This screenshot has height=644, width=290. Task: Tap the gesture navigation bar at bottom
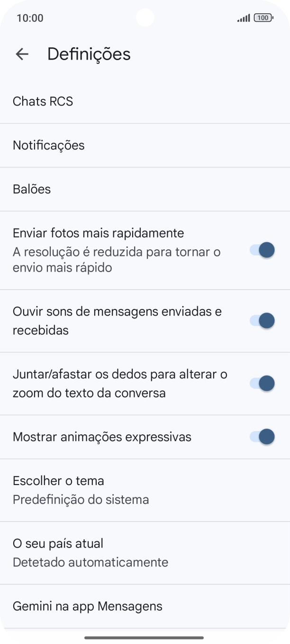tap(145, 637)
